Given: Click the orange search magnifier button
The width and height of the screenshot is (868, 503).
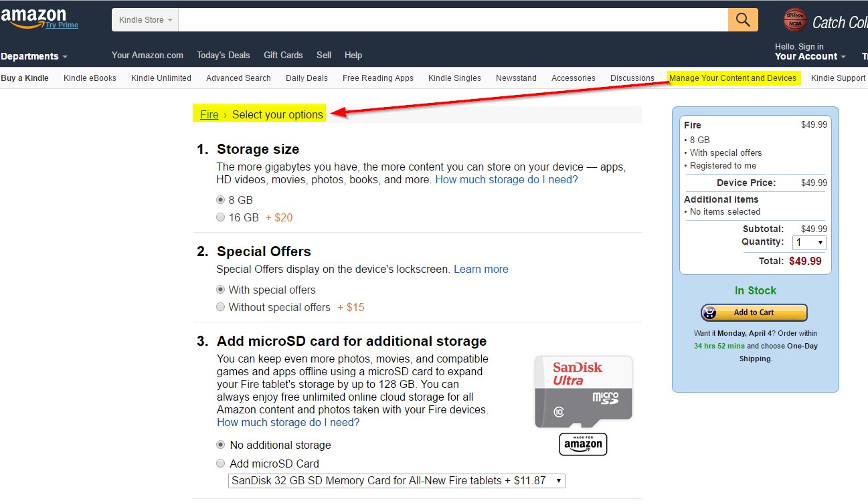Looking at the screenshot, I should (743, 19).
